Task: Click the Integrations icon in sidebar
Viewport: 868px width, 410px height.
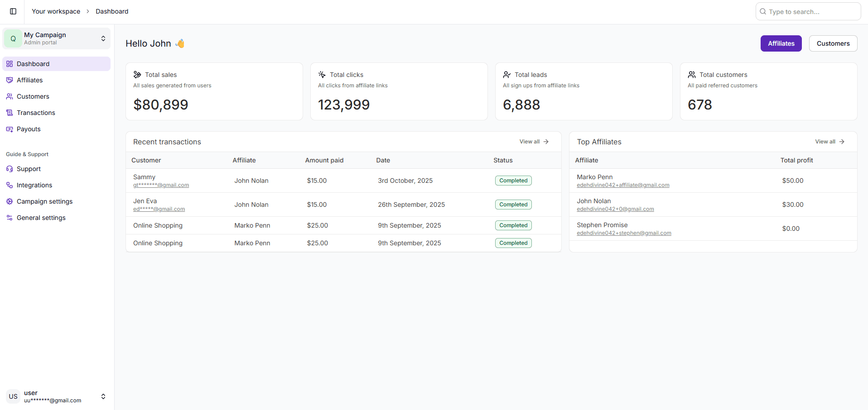Action: (x=10, y=185)
